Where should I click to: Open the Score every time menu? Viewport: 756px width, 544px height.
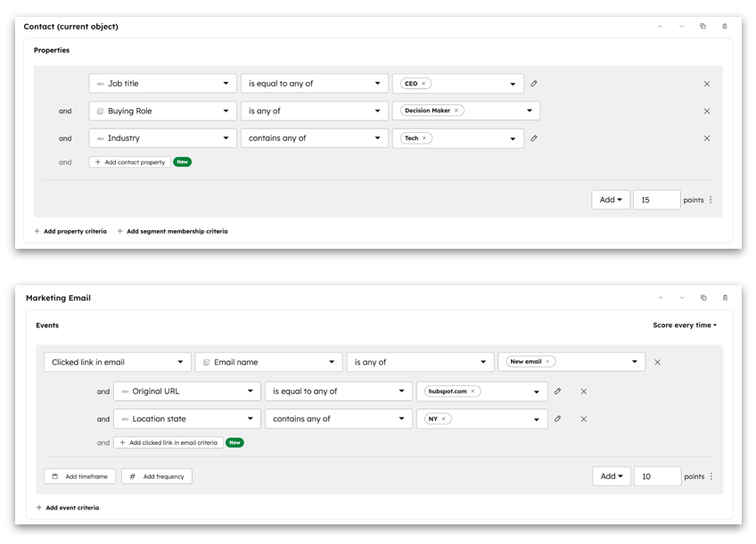(685, 326)
